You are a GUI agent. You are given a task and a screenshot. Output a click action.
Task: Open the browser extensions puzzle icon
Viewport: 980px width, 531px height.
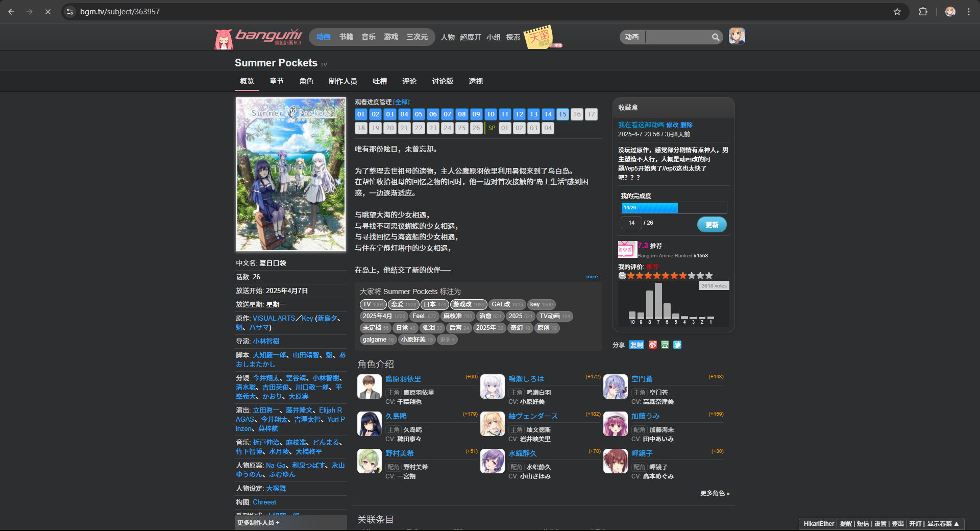(923, 11)
